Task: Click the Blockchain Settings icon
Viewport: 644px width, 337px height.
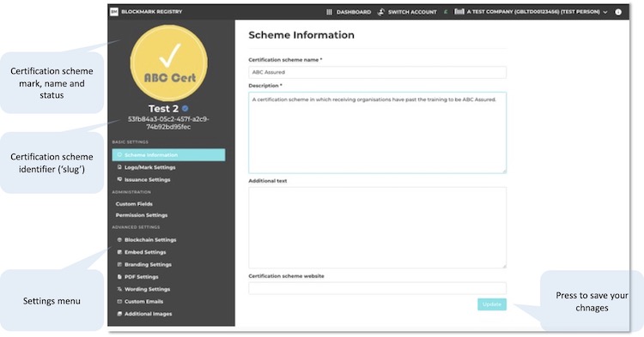Action: click(x=119, y=240)
